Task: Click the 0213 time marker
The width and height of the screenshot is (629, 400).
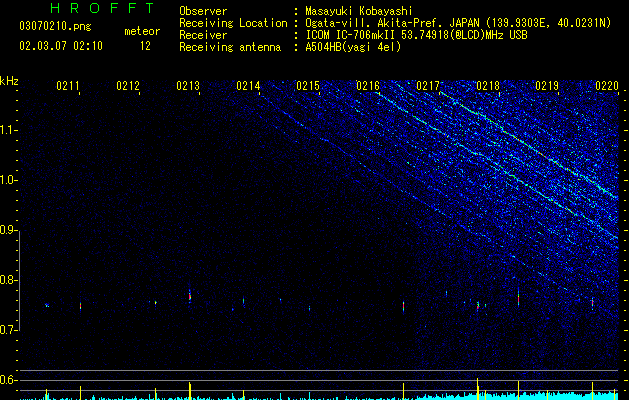Action: [x=188, y=86]
